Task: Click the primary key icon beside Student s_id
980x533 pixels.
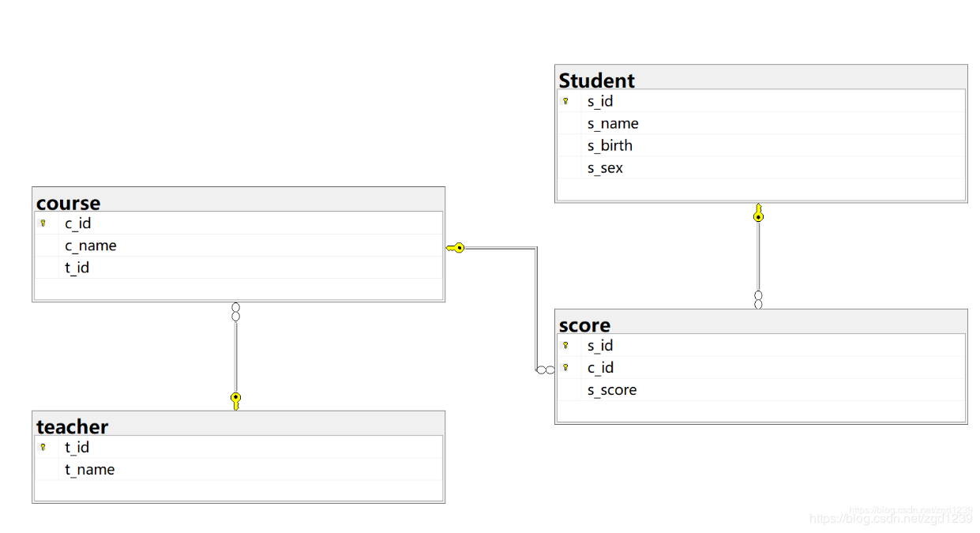Action: click(x=565, y=101)
